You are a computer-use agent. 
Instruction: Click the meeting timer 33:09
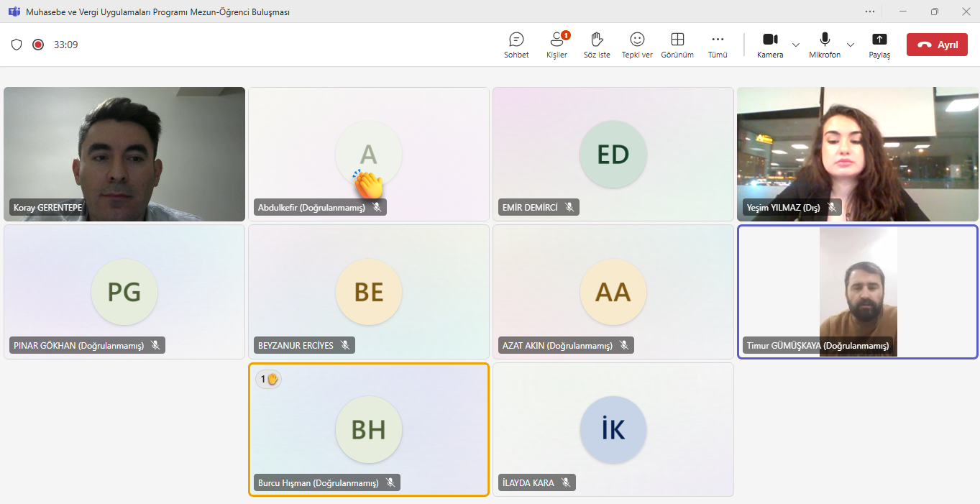click(x=65, y=45)
